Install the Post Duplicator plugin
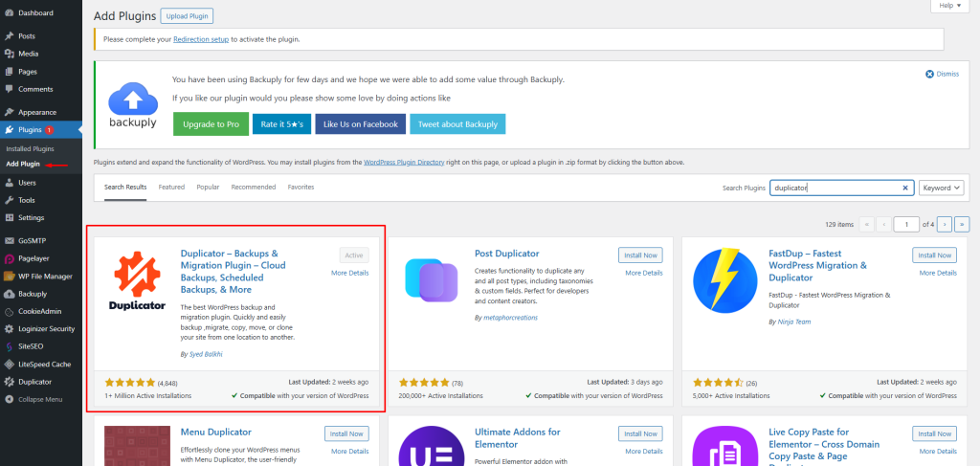980x466 pixels. [x=640, y=255]
